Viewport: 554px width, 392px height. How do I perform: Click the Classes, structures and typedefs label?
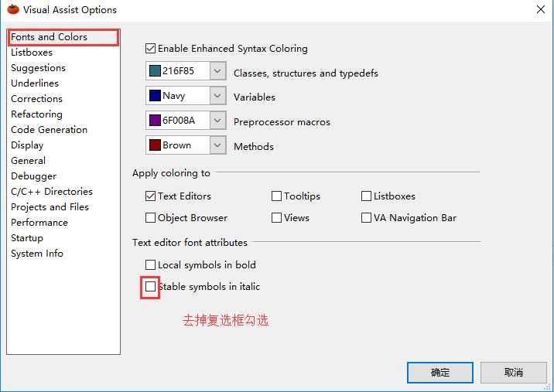point(306,73)
